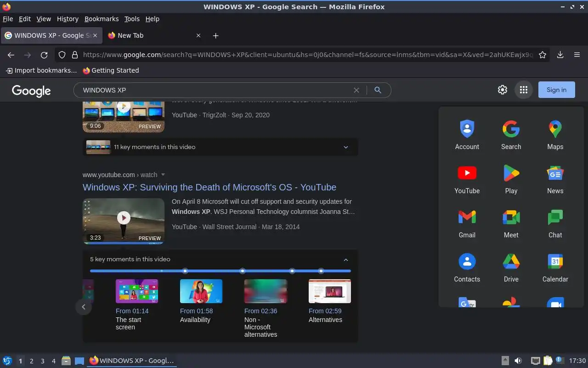Viewport: 588px width, 368px height.
Task: Expand 11 key moments in this video
Action: (x=220, y=147)
